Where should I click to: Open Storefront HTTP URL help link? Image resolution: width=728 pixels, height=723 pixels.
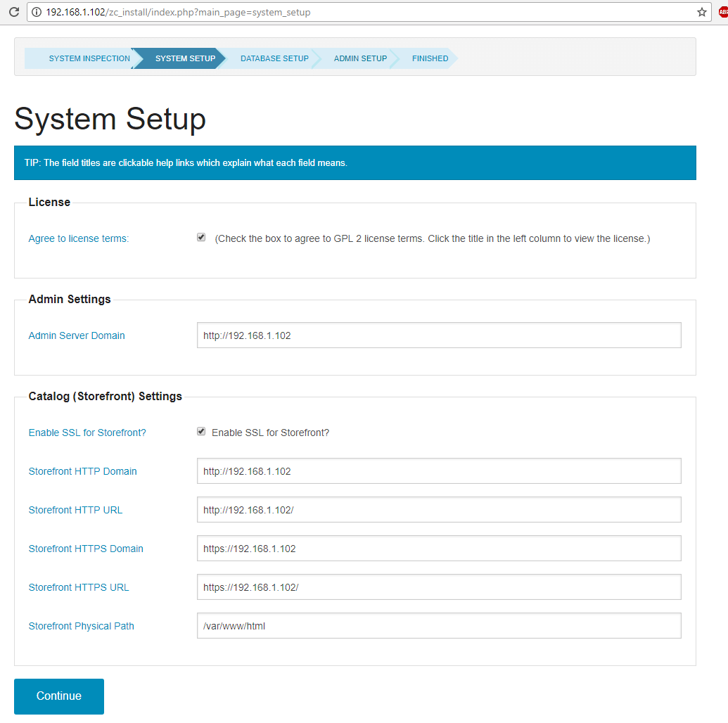pos(76,510)
